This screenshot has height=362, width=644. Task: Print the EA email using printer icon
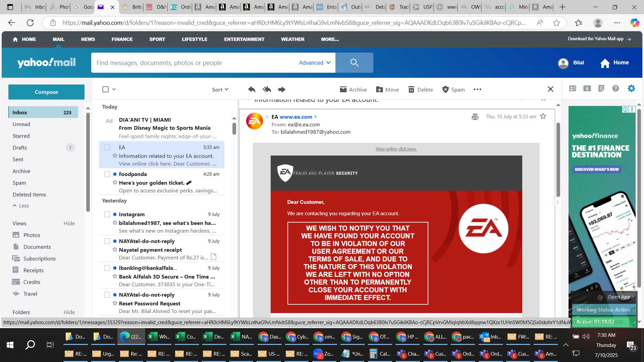tap(475, 117)
